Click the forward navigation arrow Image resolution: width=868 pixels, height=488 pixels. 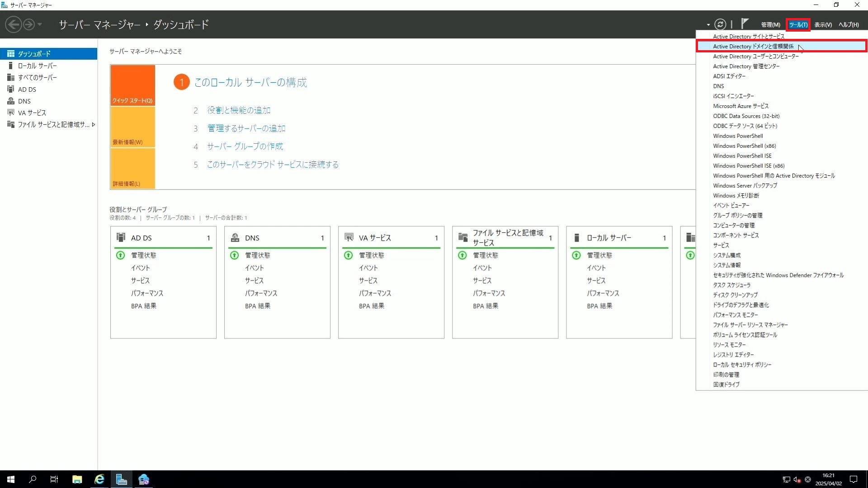point(28,24)
